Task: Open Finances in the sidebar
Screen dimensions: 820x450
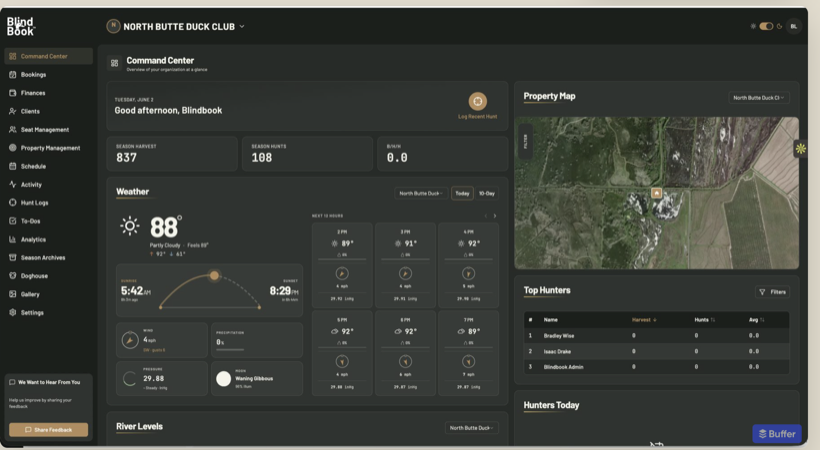Action: click(49, 93)
